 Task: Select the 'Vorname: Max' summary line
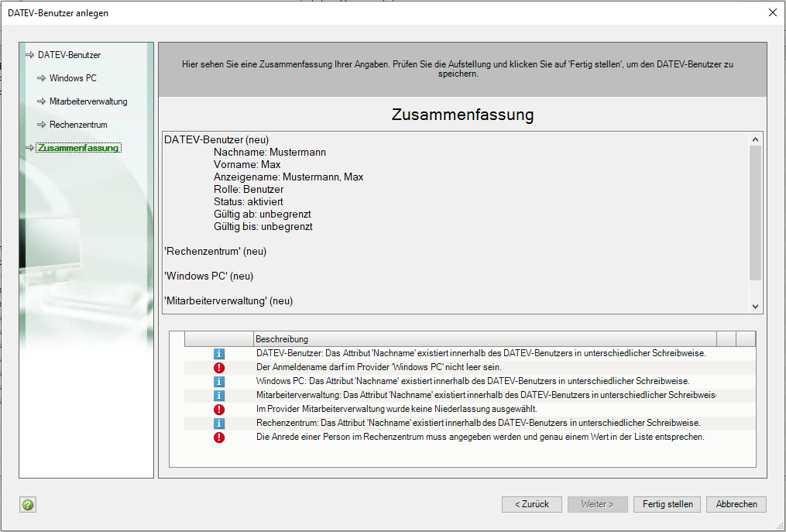coord(247,164)
